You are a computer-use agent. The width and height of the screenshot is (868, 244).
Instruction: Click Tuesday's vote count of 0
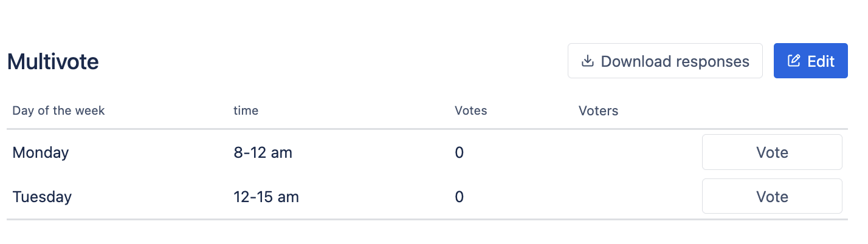459,197
